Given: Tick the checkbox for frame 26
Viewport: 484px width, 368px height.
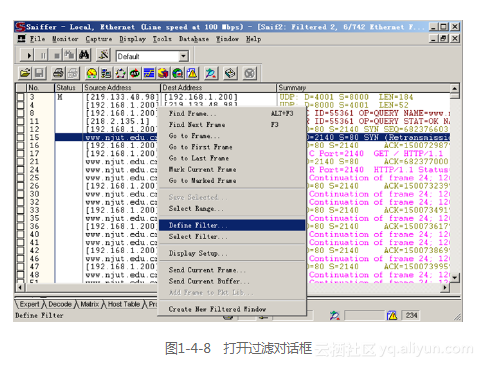Looking at the screenshot, I should coord(21,186).
